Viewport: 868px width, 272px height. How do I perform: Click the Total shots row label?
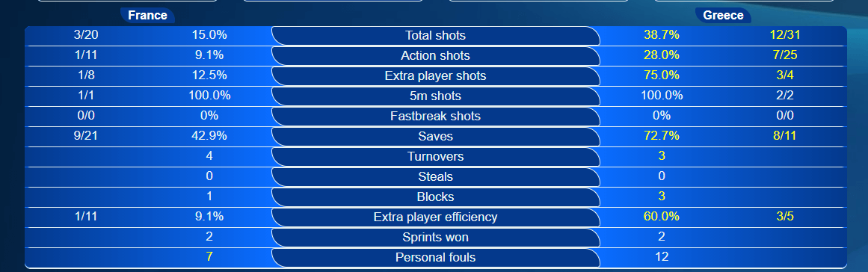pyautogui.click(x=436, y=35)
